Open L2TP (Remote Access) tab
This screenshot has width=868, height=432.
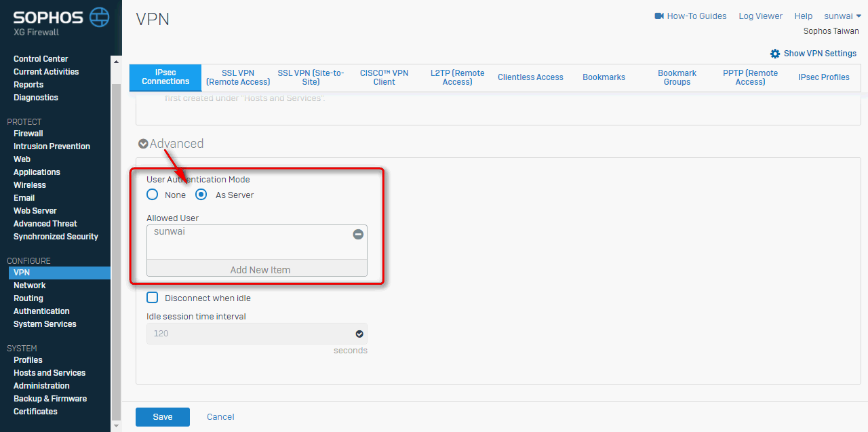[x=457, y=77]
